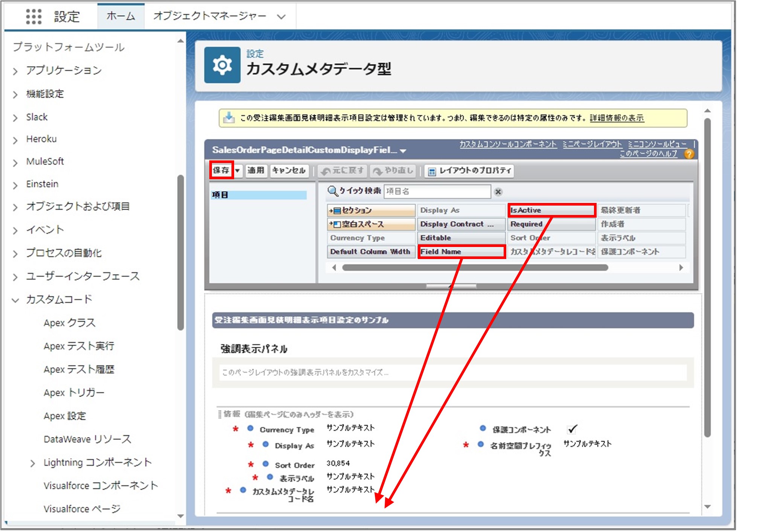The height and width of the screenshot is (532, 763).
Task: Select the Editable palette field
Action: tap(461, 238)
